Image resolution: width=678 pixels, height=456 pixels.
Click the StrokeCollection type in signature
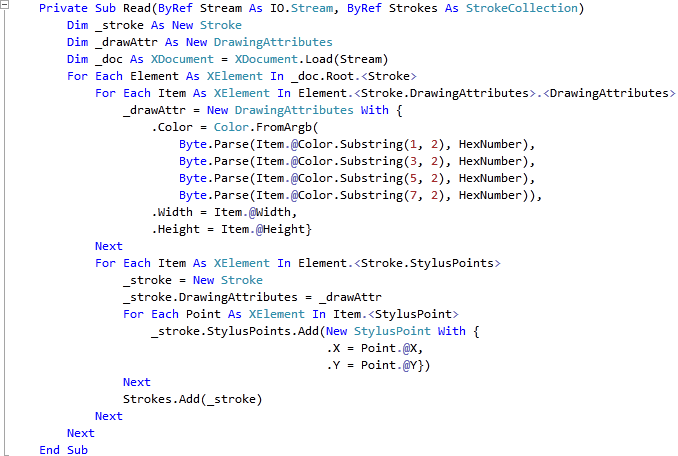(x=521, y=8)
